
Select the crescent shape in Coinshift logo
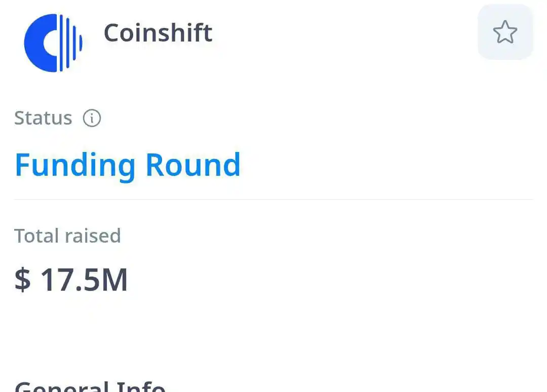point(41,43)
